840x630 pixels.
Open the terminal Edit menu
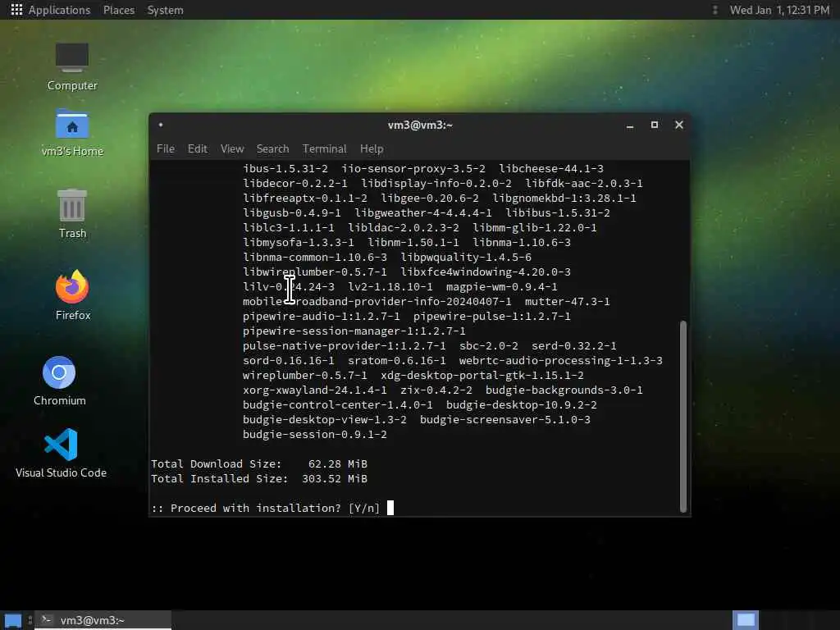click(x=197, y=149)
